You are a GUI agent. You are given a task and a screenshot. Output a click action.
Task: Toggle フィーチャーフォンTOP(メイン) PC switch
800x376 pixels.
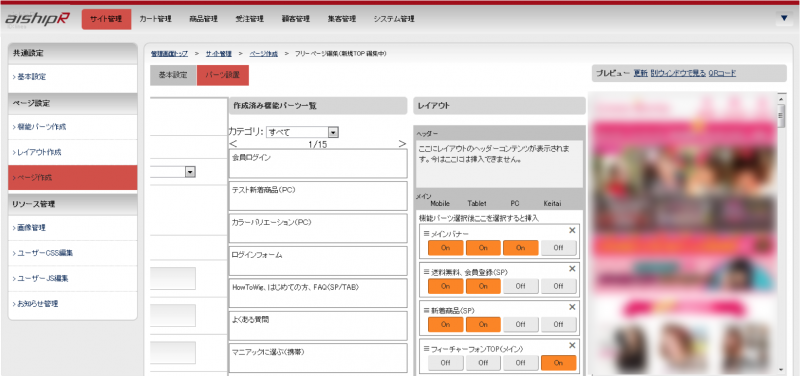pos(520,363)
